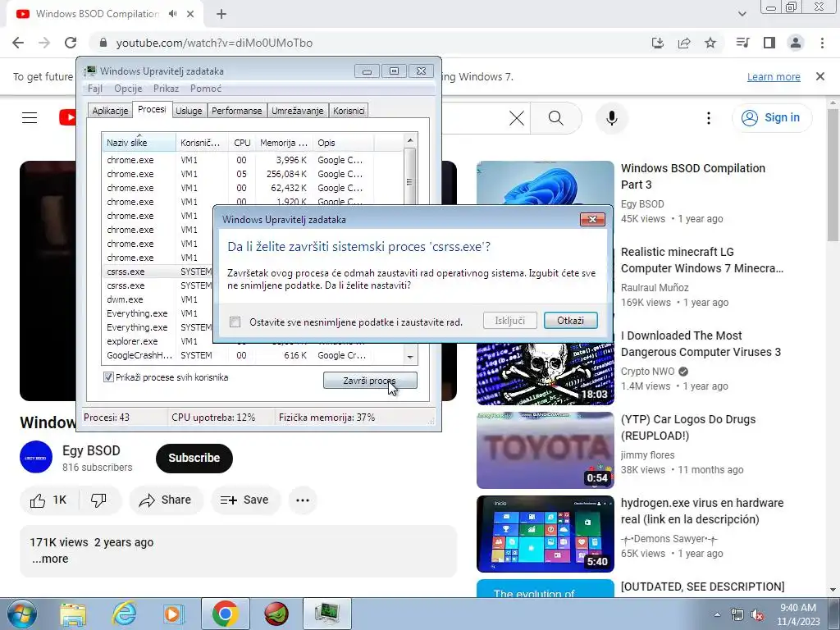Image resolution: width=840 pixels, height=630 pixels.
Task: Switch to the Usluge tab
Action: [189, 111]
